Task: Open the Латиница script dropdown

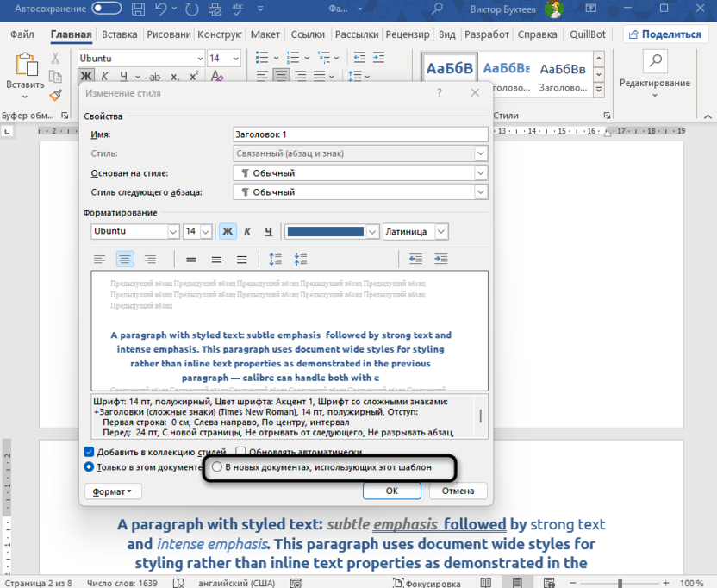Action: point(441,232)
